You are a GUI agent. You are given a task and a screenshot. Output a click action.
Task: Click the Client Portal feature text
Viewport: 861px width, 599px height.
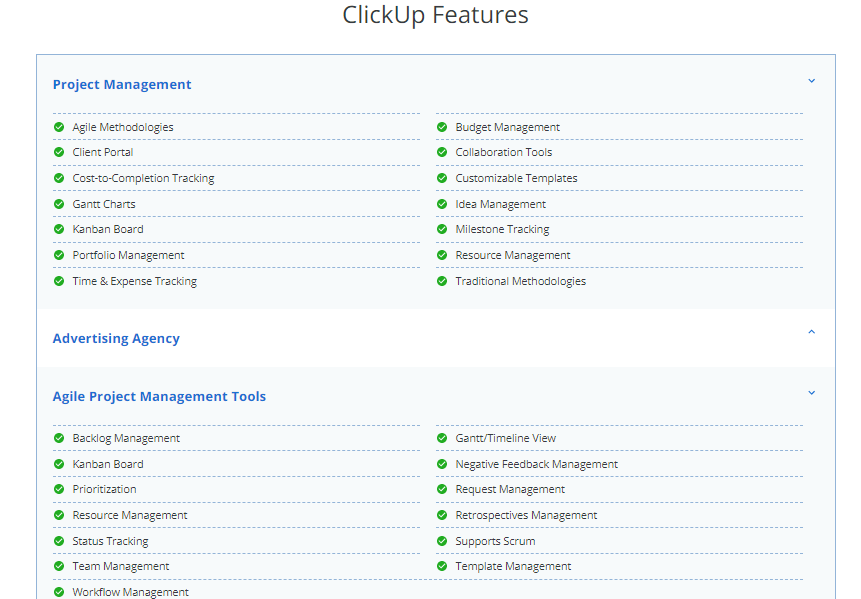pos(103,152)
